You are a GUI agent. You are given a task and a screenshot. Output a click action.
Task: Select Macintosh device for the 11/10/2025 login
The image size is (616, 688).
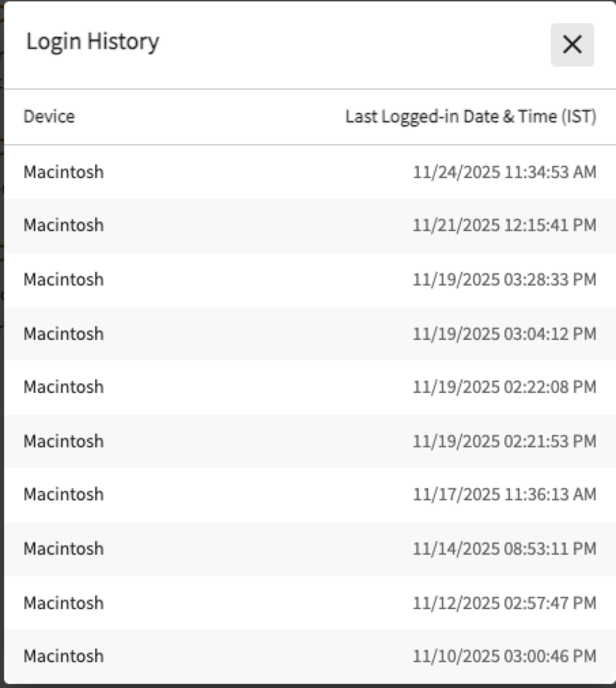point(64,656)
